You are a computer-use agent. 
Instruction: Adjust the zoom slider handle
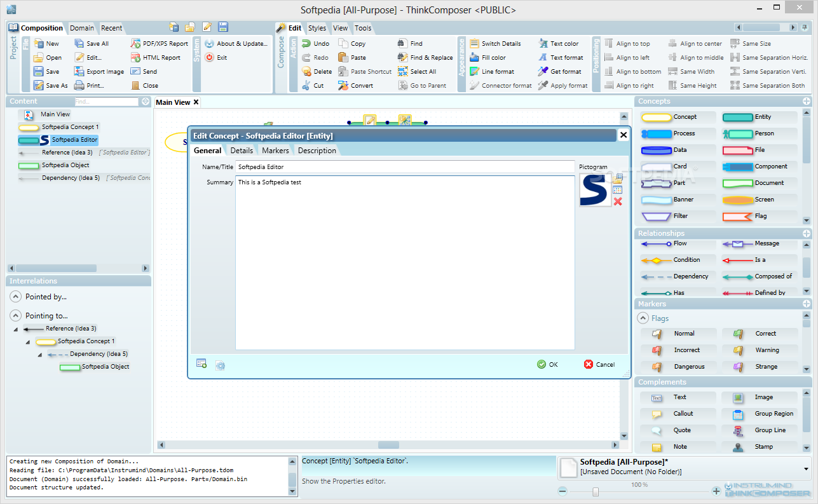[x=596, y=491]
